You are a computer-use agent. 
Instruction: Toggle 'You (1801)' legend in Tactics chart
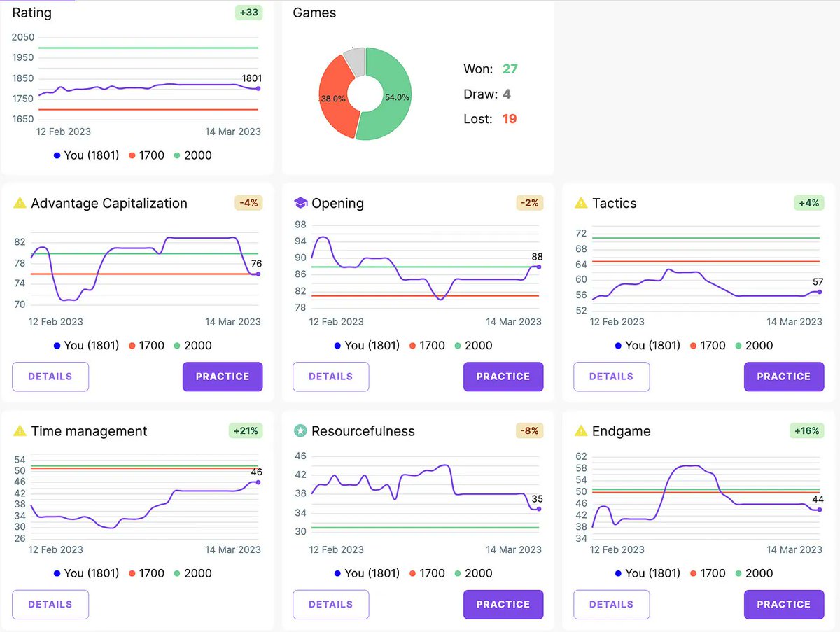[647, 346]
